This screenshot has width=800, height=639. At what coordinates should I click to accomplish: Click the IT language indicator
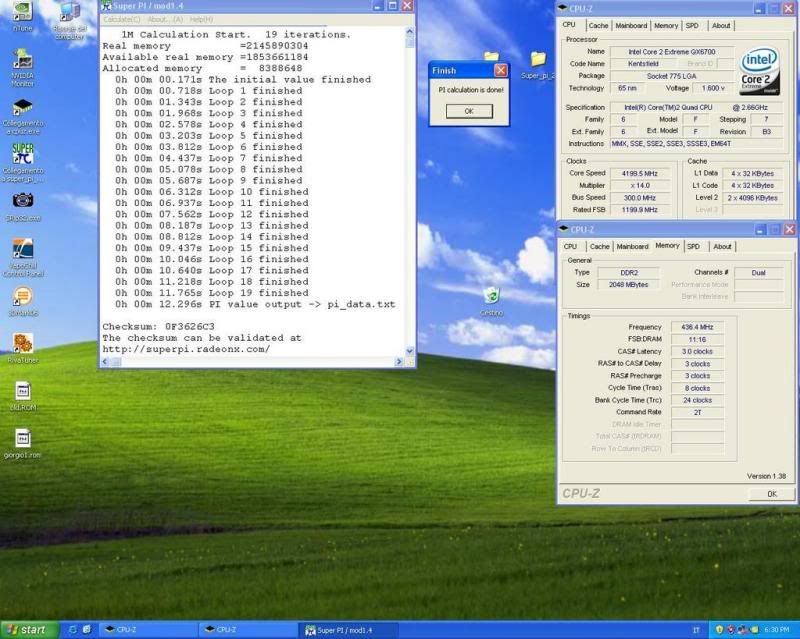point(696,630)
